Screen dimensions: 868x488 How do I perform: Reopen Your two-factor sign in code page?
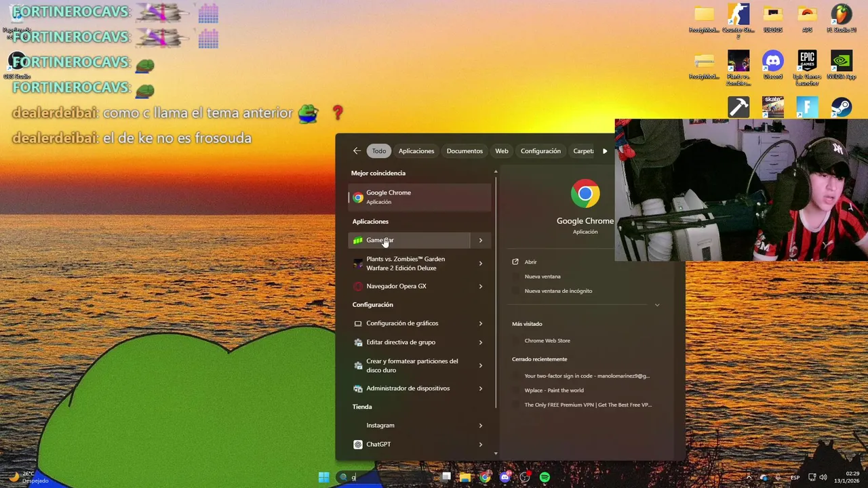tap(587, 375)
